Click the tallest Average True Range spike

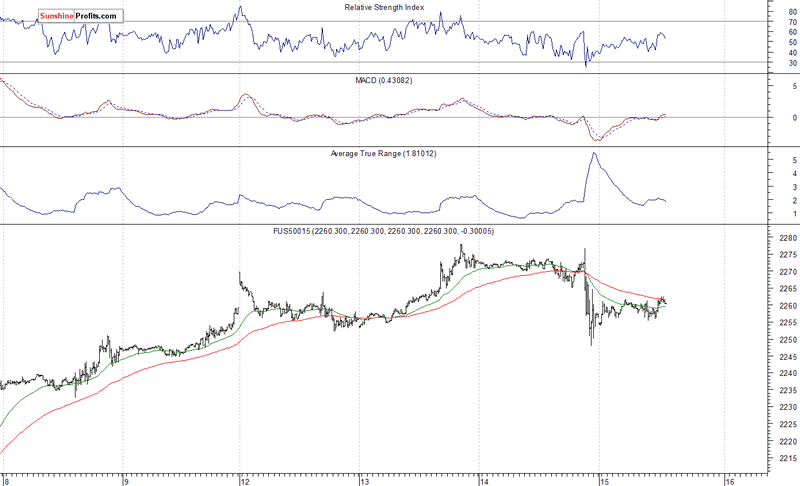[x=593, y=154]
